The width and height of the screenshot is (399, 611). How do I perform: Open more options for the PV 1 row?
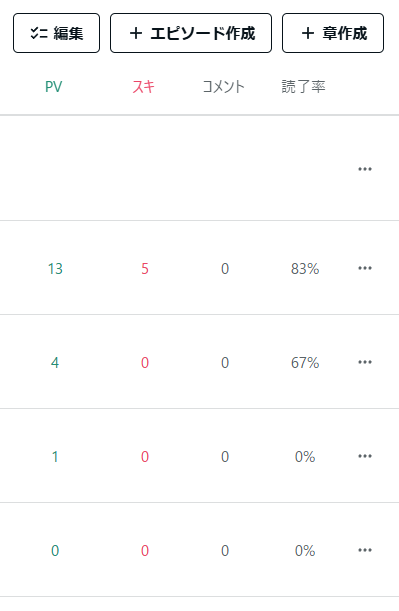coord(365,456)
